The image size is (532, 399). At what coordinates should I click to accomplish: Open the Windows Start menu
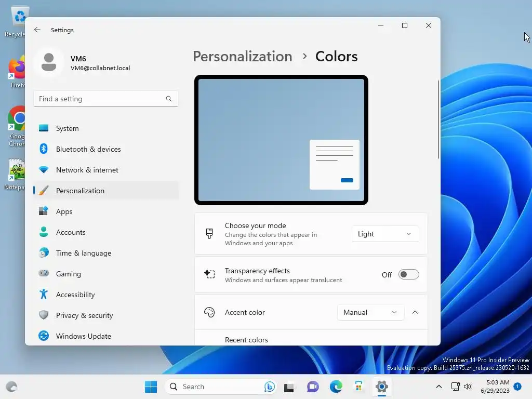click(151, 387)
